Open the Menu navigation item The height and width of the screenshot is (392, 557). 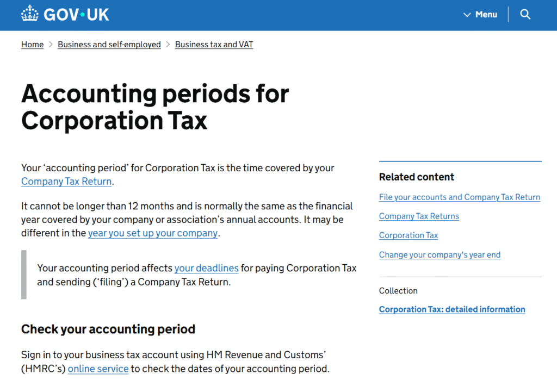[486, 15]
